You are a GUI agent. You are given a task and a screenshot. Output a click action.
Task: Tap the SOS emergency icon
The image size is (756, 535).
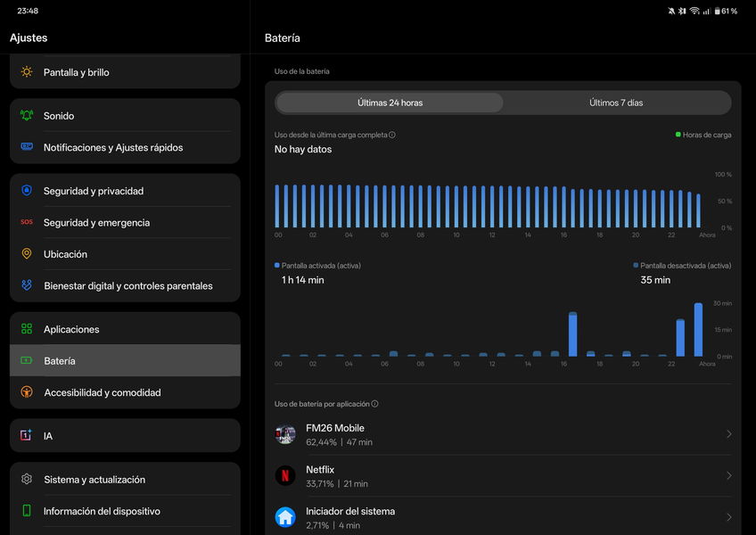[27, 223]
